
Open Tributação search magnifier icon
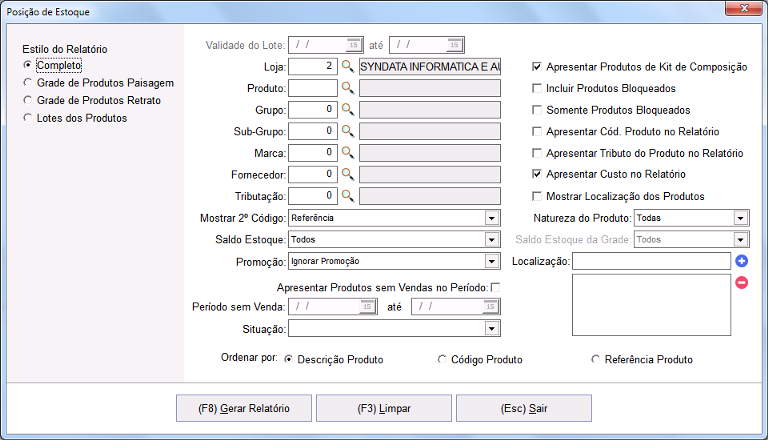point(348,196)
